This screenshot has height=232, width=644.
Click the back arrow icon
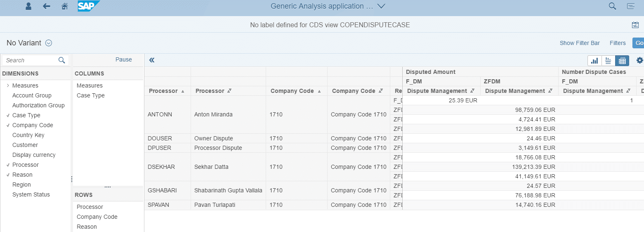47,6
